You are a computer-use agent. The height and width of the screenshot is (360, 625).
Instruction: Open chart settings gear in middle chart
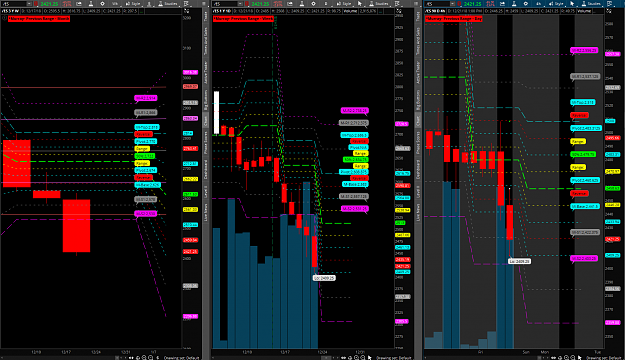point(314,4)
